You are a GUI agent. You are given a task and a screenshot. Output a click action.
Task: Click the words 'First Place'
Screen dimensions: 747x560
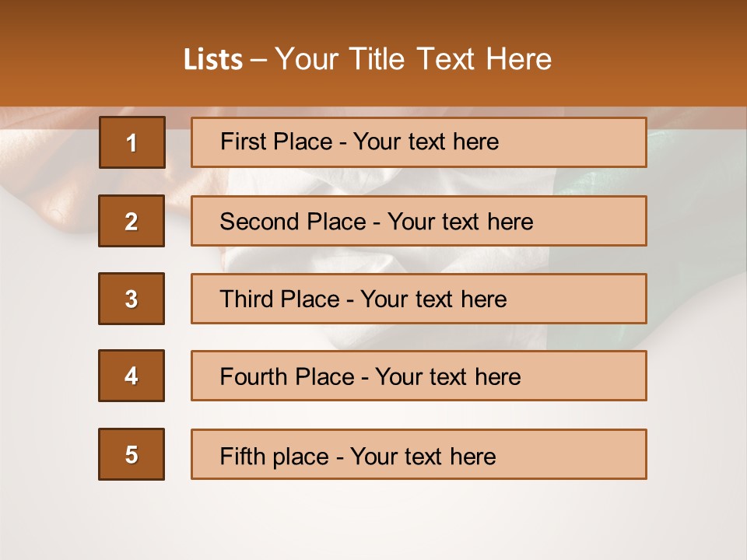(276, 142)
